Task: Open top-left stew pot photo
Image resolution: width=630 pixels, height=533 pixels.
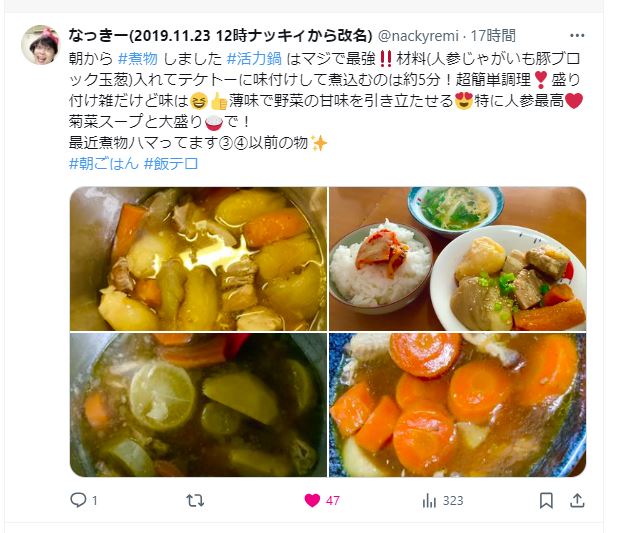Action: pos(198,259)
